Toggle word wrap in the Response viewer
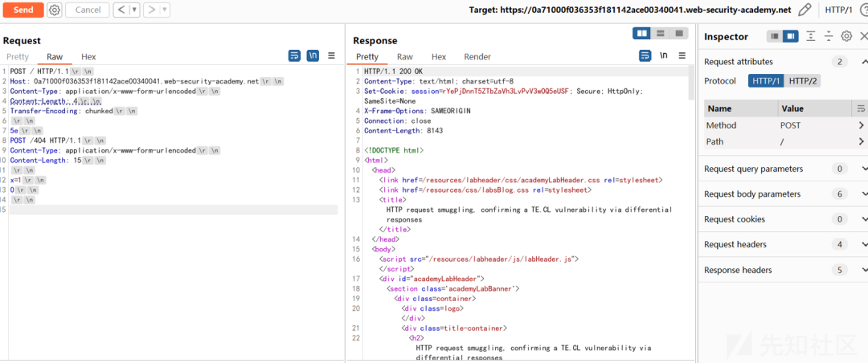Screen dimensions: 868x363 click(x=645, y=55)
